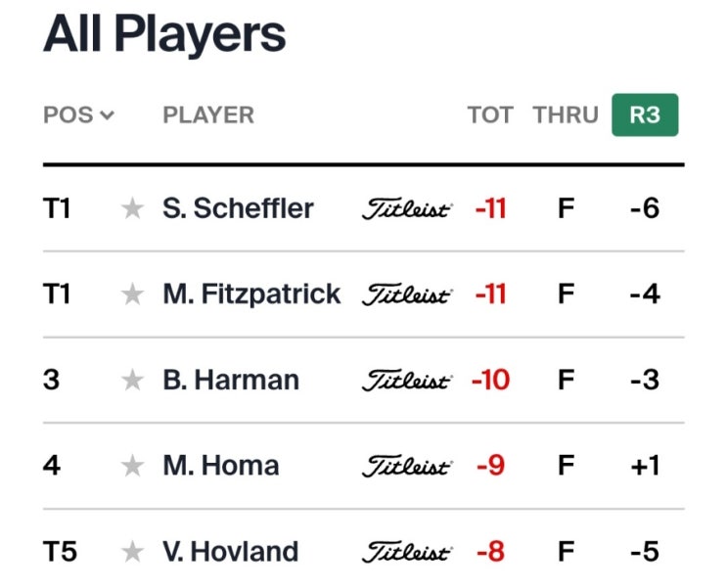Select the green R3 round tab
This screenshot has height=588, width=727.
pyautogui.click(x=645, y=115)
